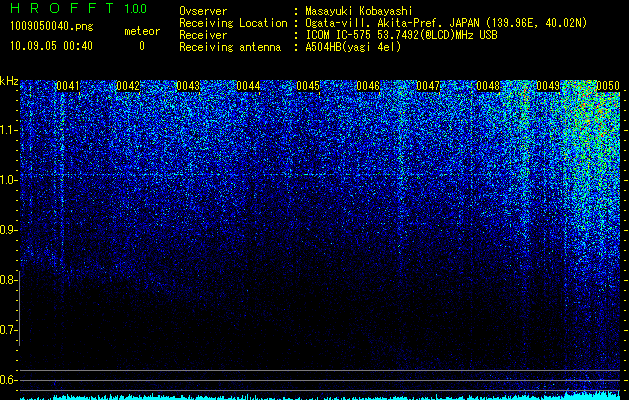
Task: Select the time marker 0045
Action: coord(308,86)
